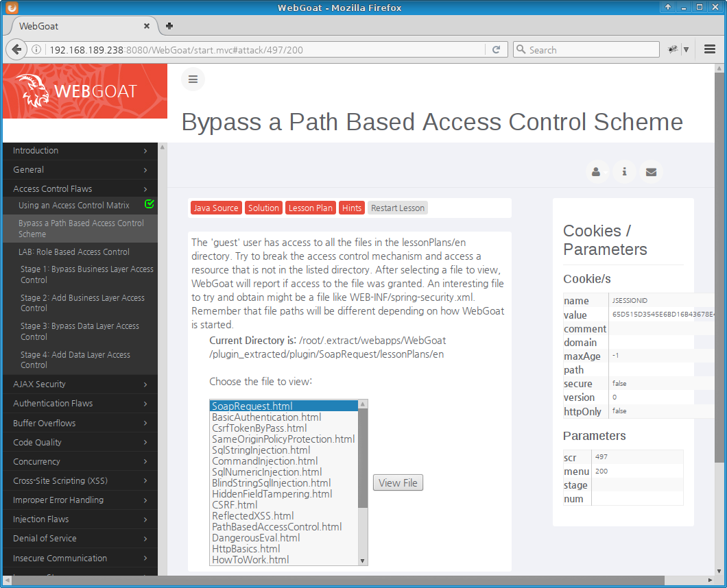
Task: Open LAB: Role Based Access Control
Action: (73, 252)
